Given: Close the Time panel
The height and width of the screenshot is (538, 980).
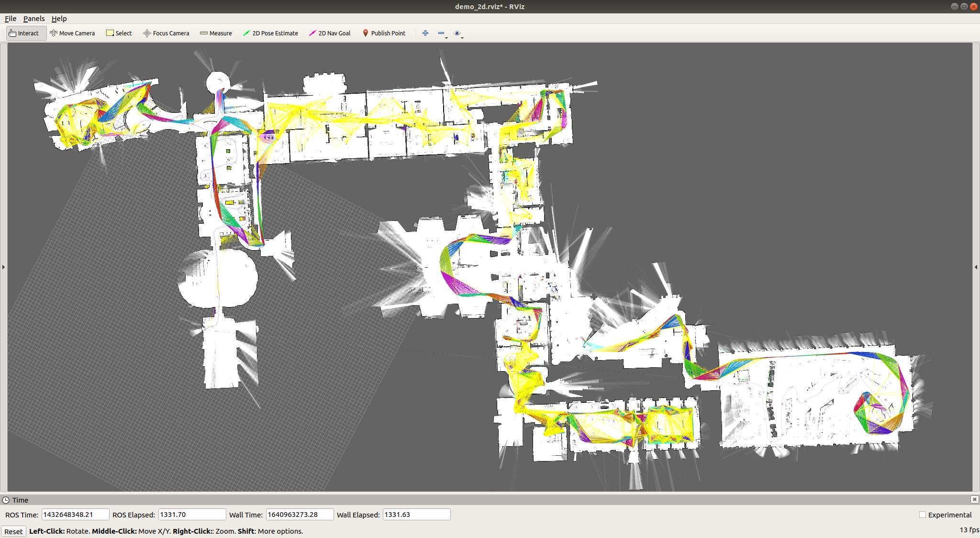Looking at the screenshot, I should point(974,500).
